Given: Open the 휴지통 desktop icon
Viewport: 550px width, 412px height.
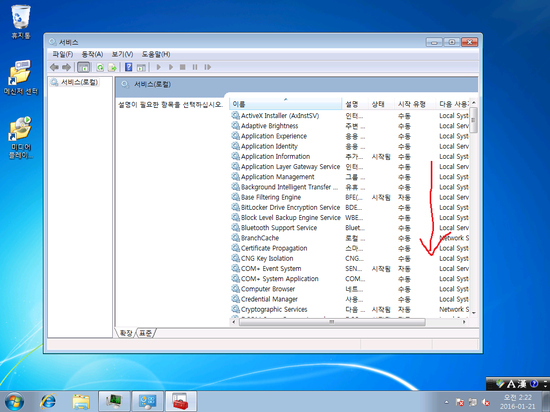Looking at the screenshot, I should (21, 22).
